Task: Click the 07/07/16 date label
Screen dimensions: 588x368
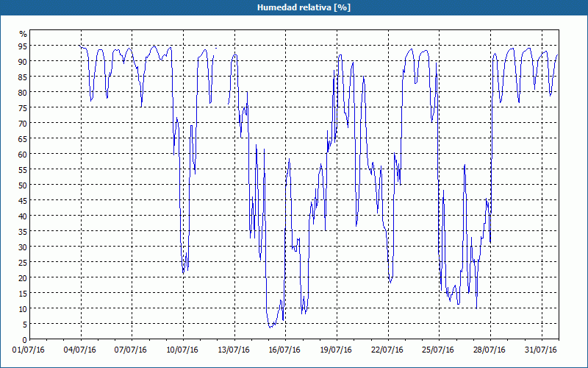Action: pyautogui.click(x=131, y=350)
